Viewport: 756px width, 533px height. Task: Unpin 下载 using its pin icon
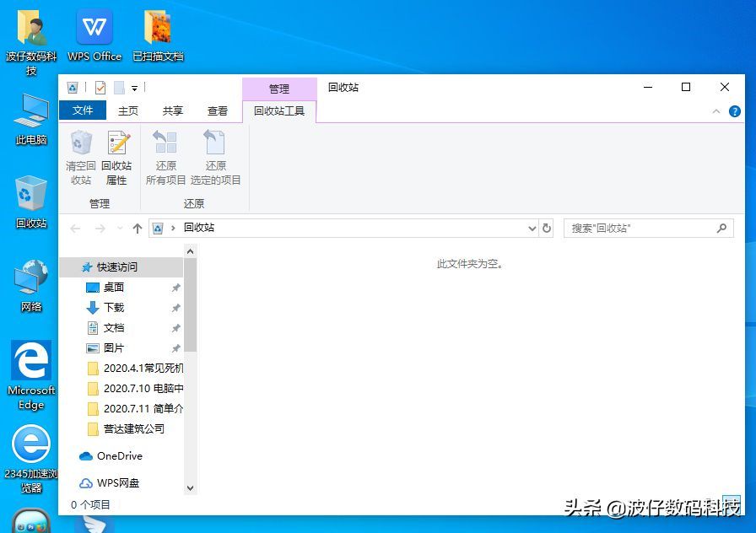(x=176, y=308)
